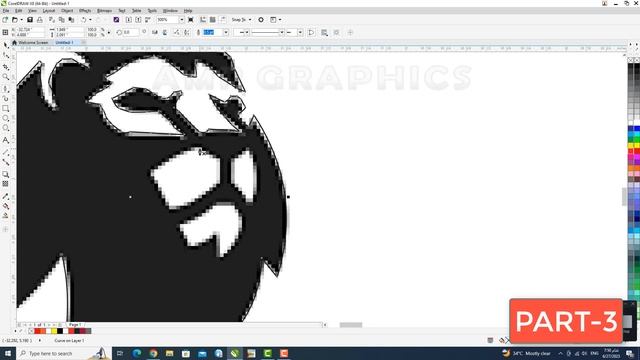Image resolution: width=640 pixels, height=360 pixels.
Task: Open the Edit menu
Action: click(x=19, y=11)
